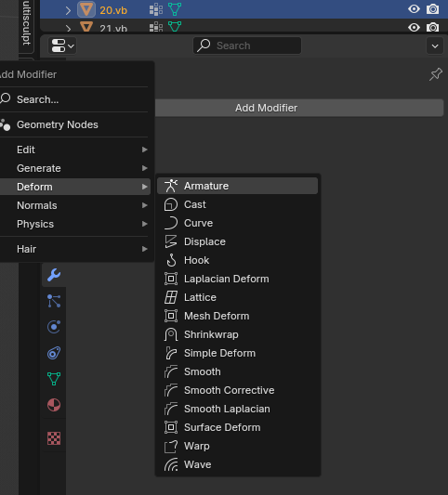Disable 21.vb in renders via camera icon

(432, 28)
